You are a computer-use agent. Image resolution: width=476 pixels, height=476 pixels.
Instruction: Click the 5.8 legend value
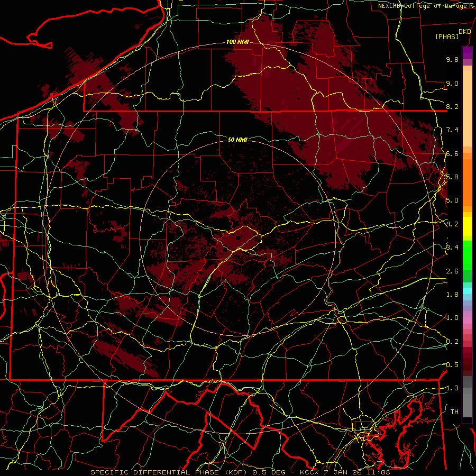[x=452, y=177]
